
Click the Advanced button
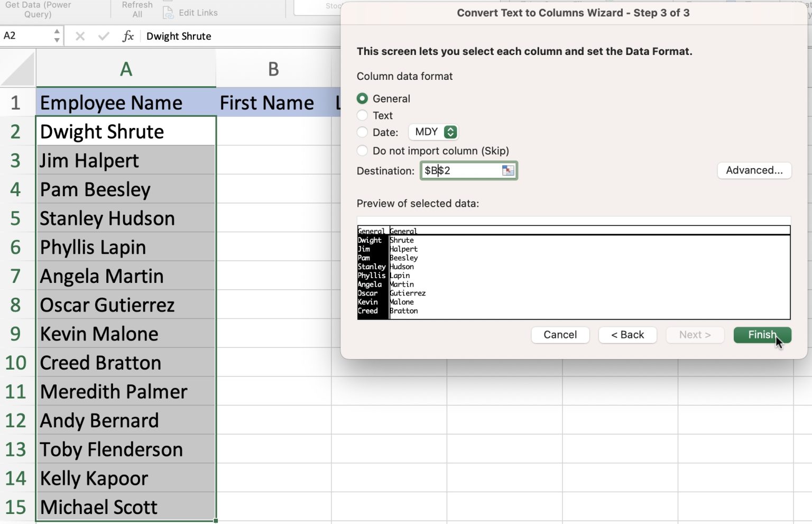click(754, 170)
